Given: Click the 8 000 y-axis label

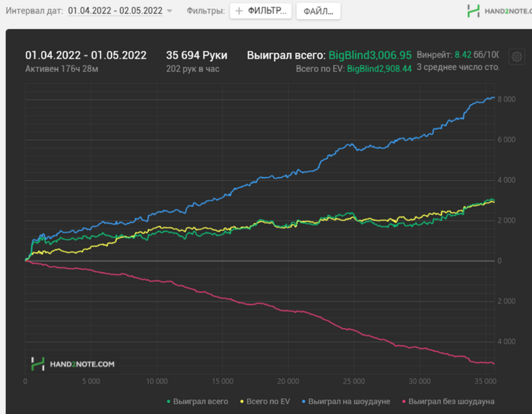Looking at the screenshot, I should 506,100.
